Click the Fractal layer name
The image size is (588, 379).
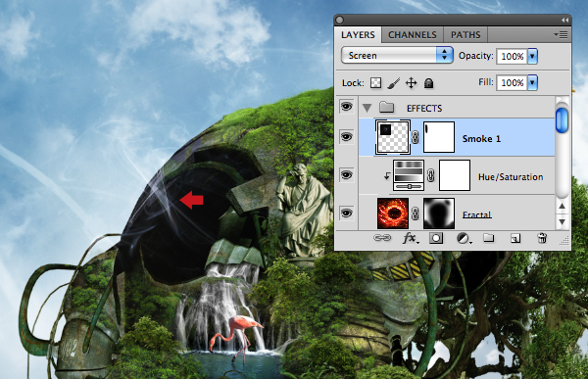476,214
